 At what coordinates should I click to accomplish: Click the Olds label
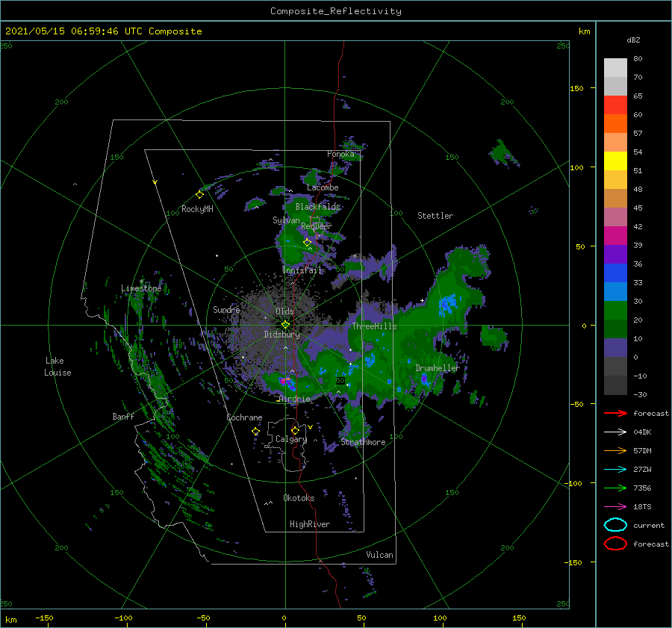point(284,311)
